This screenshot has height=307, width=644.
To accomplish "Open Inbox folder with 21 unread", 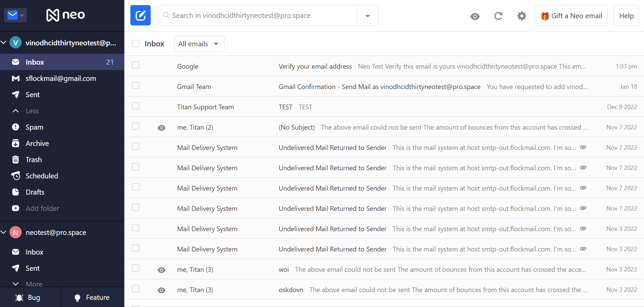I will (x=62, y=62).
